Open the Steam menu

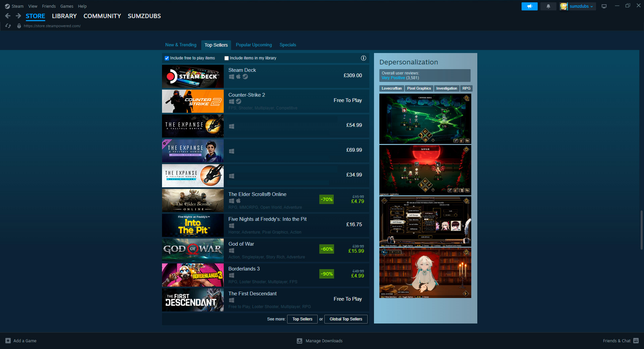pos(17,6)
